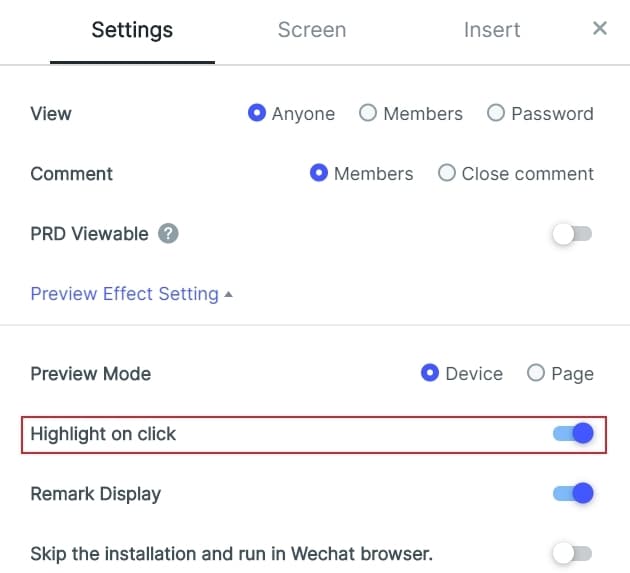Image resolution: width=630 pixels, height=573 pixels.
Task: Enable the PRD Viewable switch
Action: tap(573, 234)
